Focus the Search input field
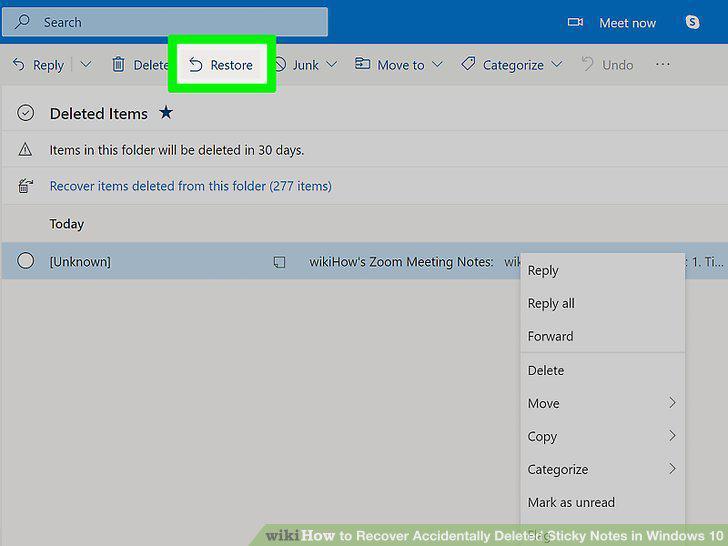The width and height of the screenshot is (728, 546). (165, 22)
